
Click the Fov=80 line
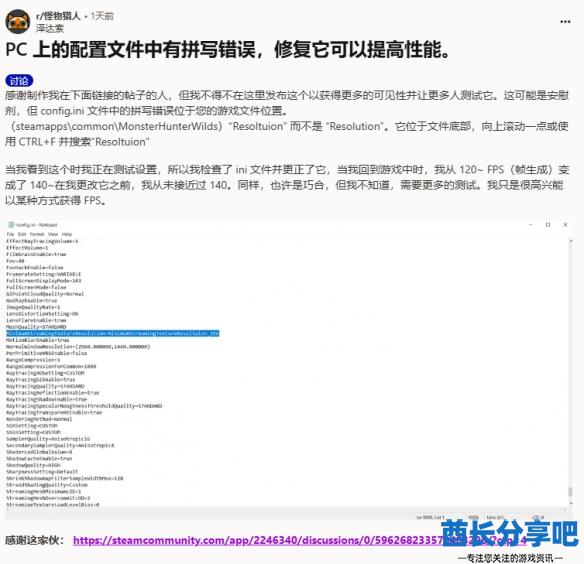click(x=15, y=261)
